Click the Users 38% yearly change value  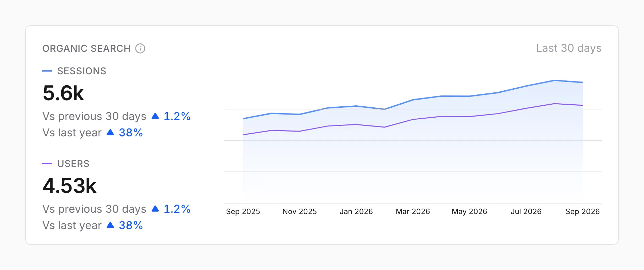tap(131, 225)
